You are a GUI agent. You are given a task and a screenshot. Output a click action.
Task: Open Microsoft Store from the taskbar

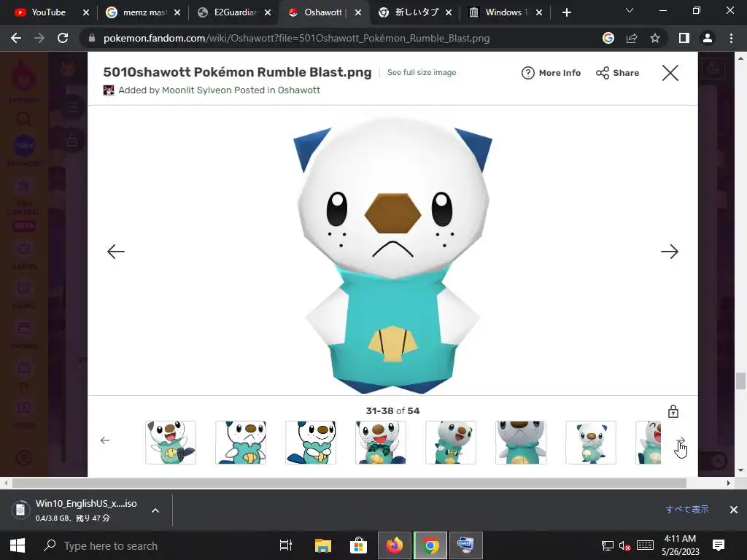(x=358, y=545)
